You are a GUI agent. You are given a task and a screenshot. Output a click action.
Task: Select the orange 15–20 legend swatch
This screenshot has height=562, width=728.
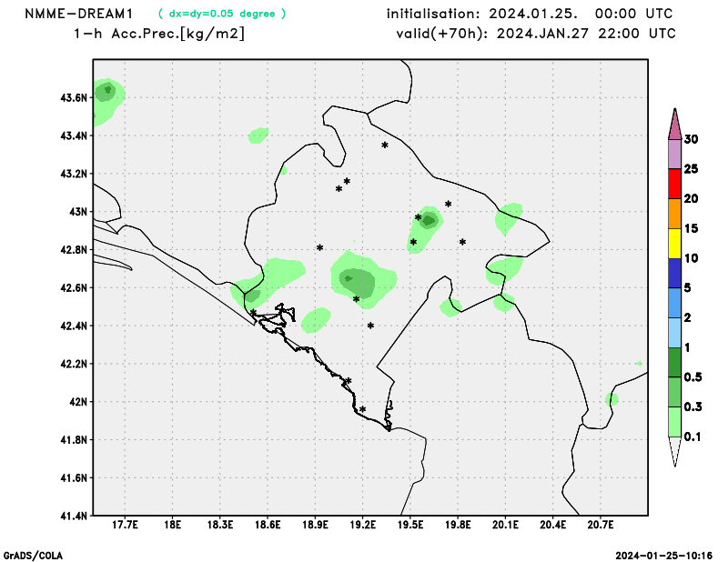pyautogui.click(x=674, y=214)
